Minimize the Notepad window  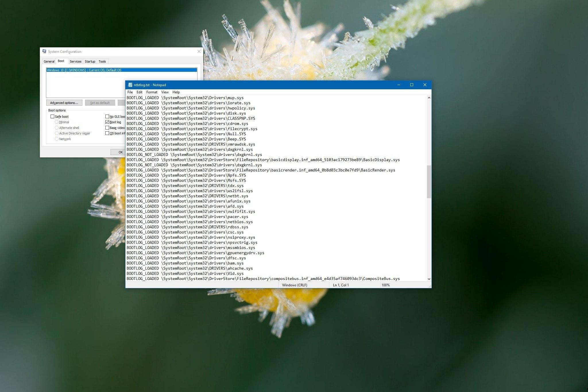click(399, 85)
